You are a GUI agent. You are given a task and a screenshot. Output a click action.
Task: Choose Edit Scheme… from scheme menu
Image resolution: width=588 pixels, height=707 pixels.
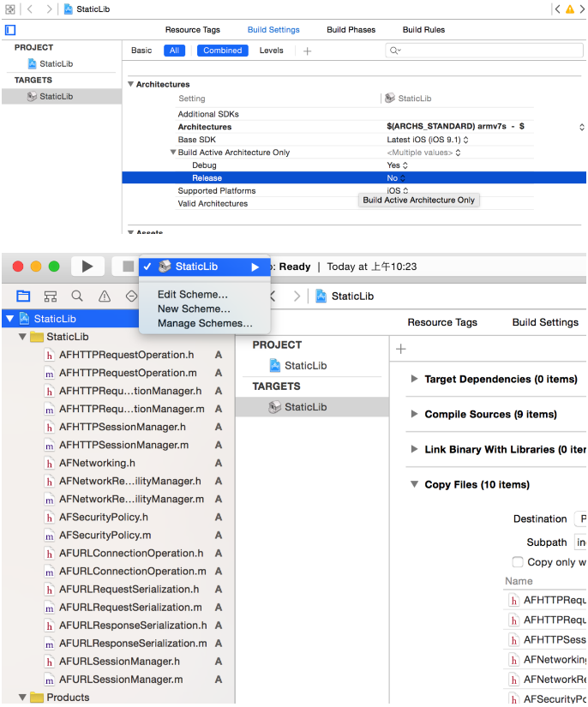click(193, 294)
